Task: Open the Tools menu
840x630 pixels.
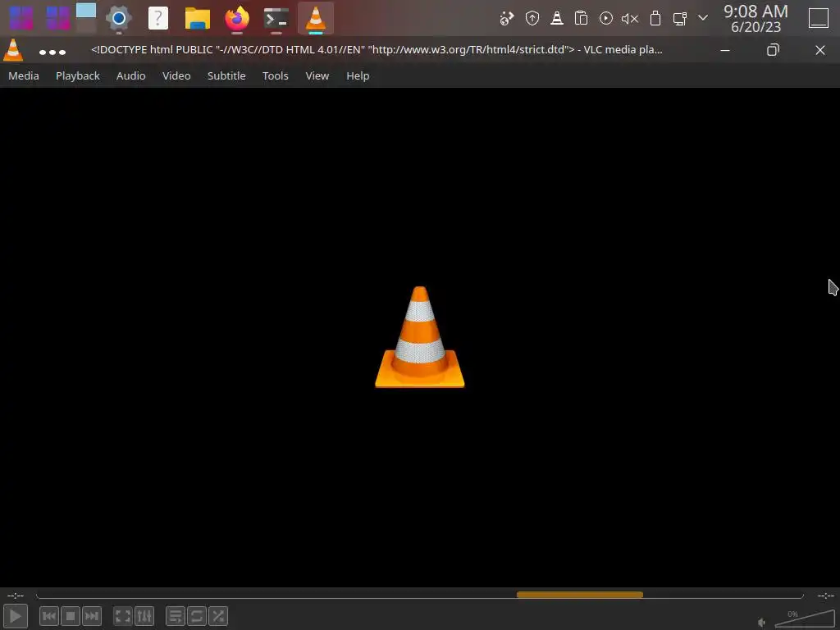Action: pyautogui.click(x=276, y=76)
